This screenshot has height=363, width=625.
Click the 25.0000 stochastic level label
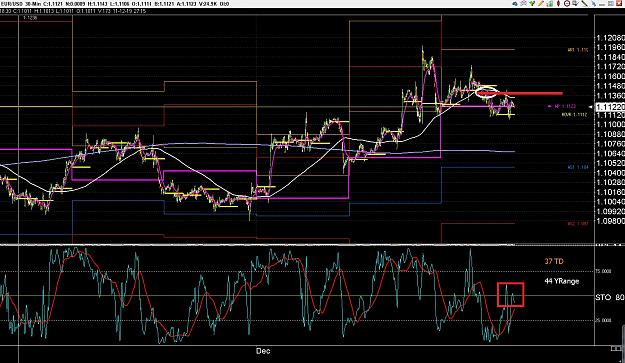coord(603,320)
